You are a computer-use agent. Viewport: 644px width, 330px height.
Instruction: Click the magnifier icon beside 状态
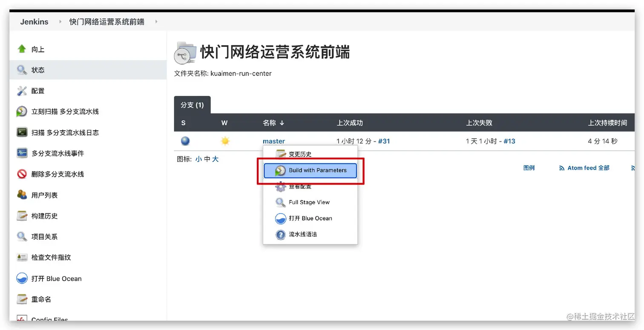22,69
